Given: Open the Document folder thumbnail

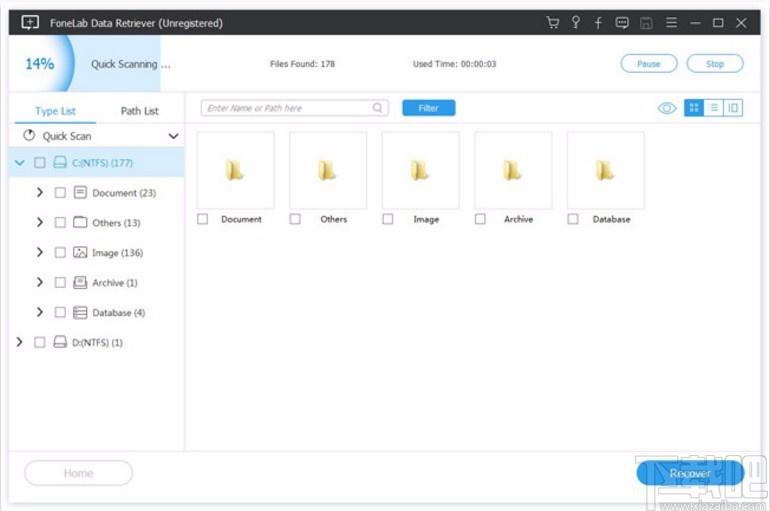Looking at the screenshot, I should pyautogui.click(x=235, y=170).
